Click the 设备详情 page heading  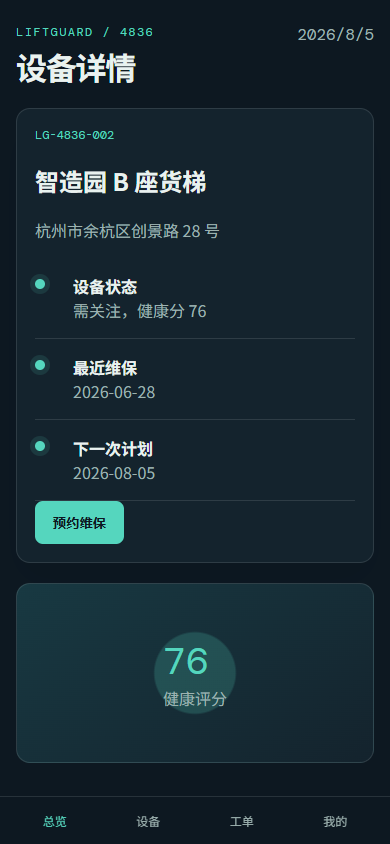tap(76, 68)
